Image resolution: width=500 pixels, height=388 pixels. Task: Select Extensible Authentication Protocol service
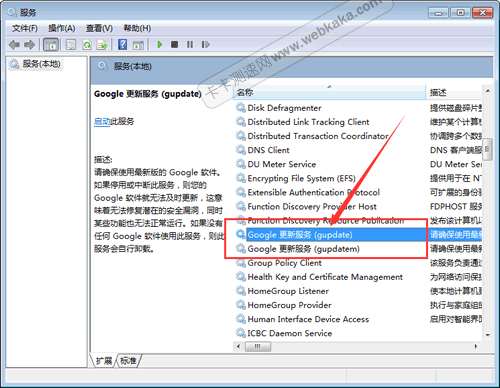(x=313, y=192)
